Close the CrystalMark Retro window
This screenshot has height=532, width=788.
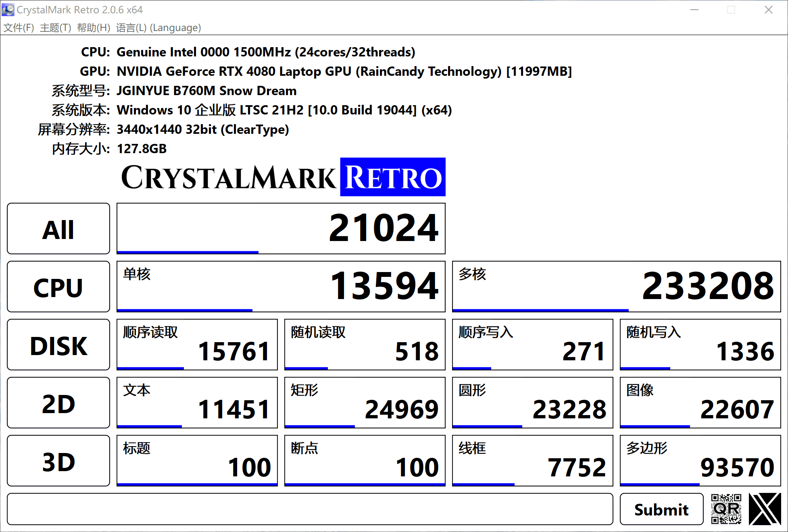(769, 10)
